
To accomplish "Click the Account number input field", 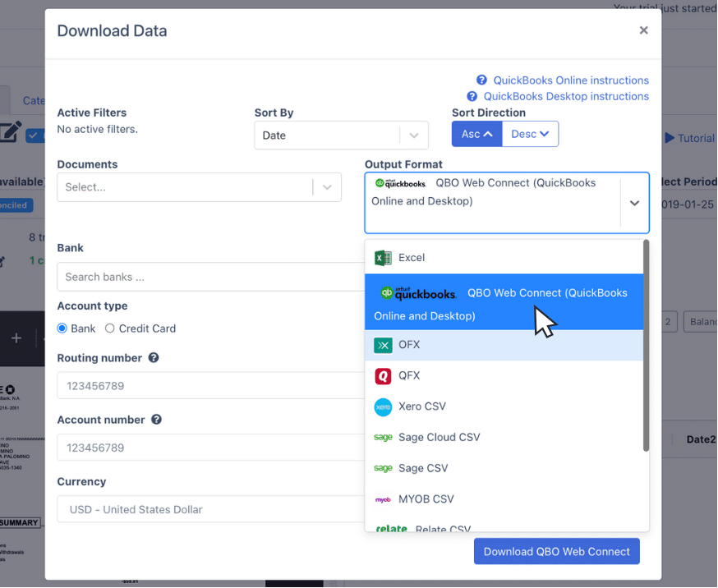I will (210, 448).
